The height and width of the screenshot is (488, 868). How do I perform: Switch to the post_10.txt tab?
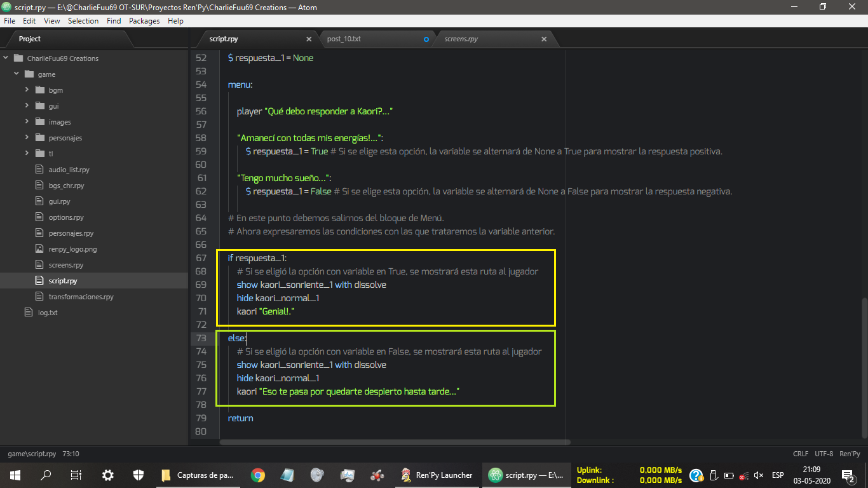(x=344, y=39)
